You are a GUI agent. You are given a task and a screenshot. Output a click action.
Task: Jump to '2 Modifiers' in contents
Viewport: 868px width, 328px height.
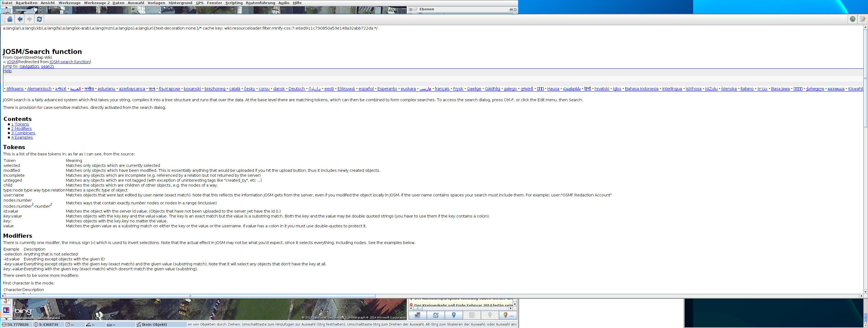point(22,129)
